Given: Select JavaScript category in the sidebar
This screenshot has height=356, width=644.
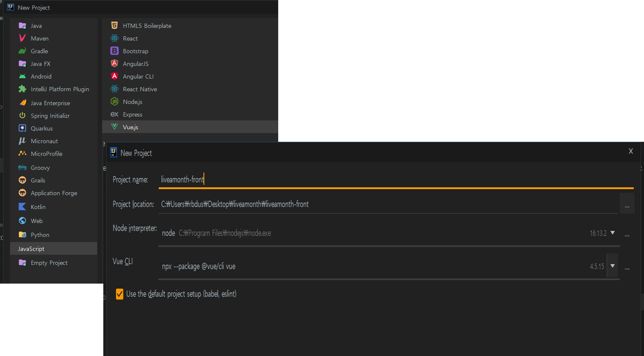Looking at the screenshot, I should [x=54, y=249].
